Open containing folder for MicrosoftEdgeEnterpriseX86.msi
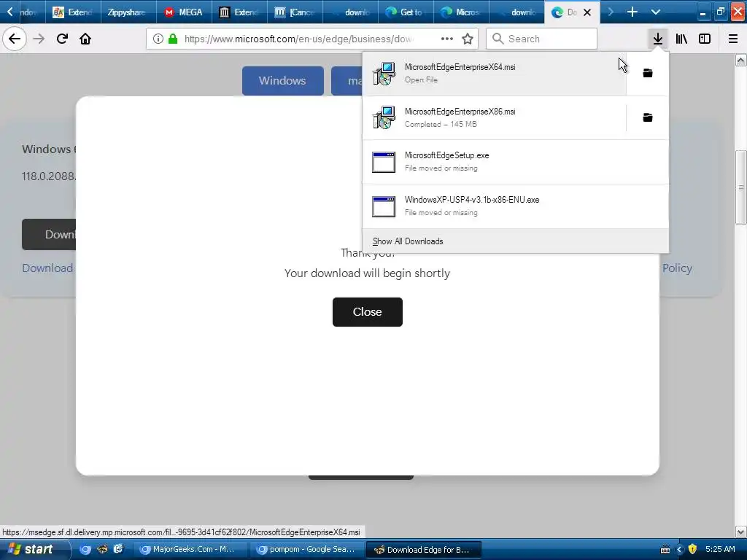The width and height of the screenshot is (747, 560). point(648,117)
